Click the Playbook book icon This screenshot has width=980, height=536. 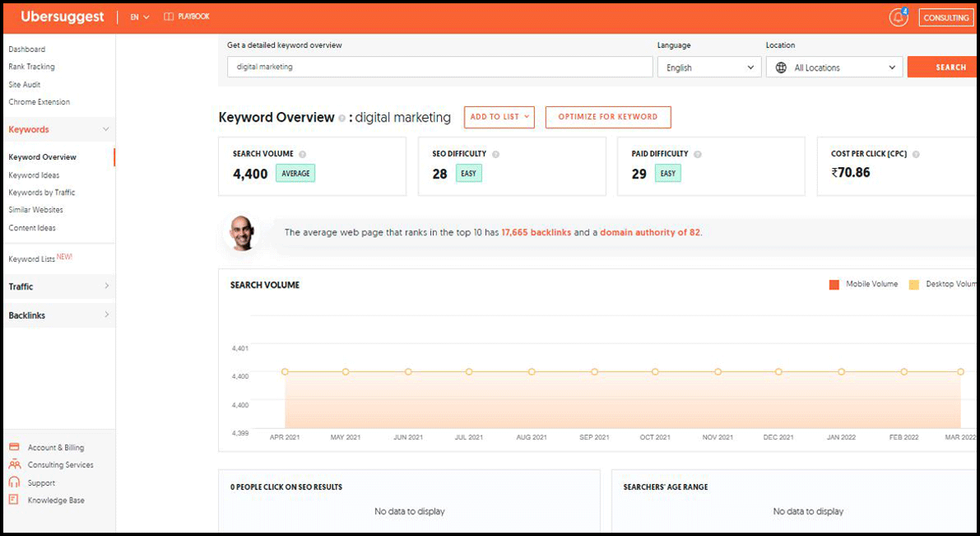[169, 16]
